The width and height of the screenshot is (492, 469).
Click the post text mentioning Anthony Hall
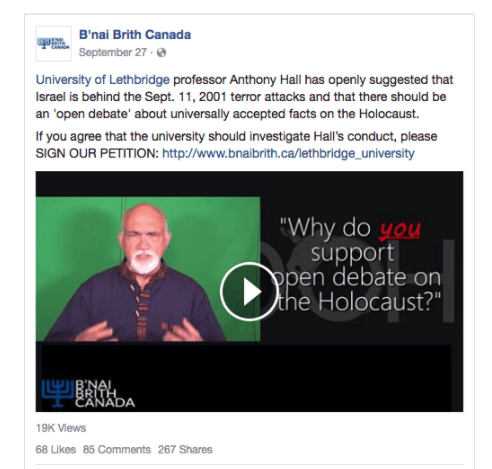tap(244, 97)
